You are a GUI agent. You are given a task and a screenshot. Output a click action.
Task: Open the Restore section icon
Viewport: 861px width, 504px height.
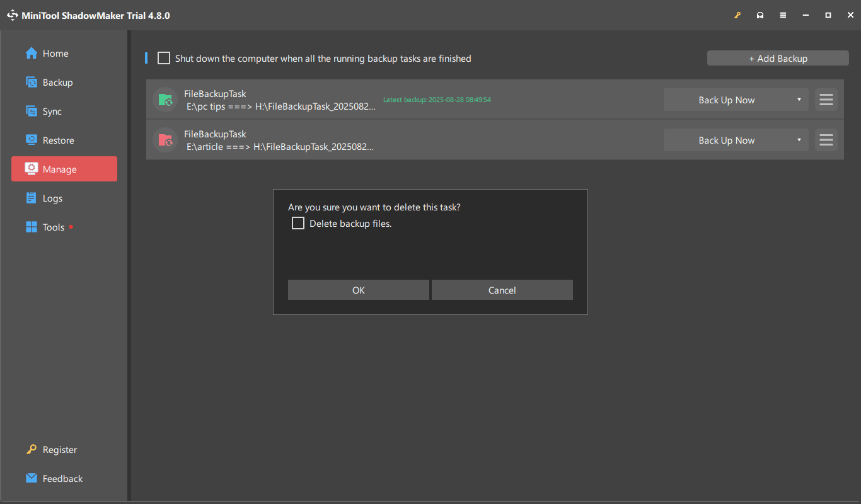[x=32, y=140]
